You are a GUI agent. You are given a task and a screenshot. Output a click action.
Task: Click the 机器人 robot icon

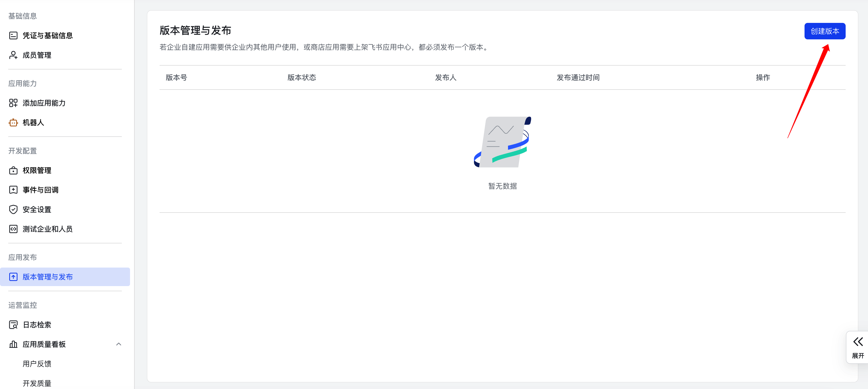point(13,122)
